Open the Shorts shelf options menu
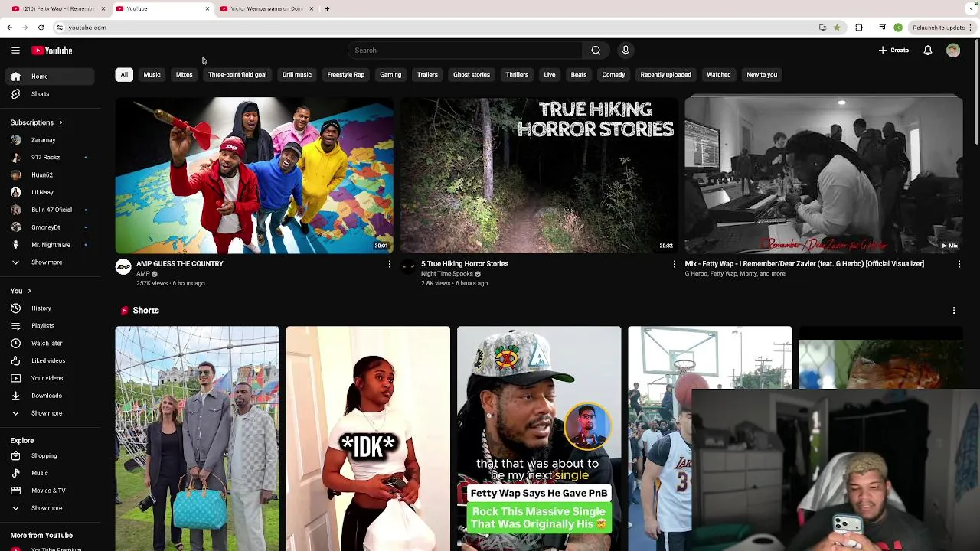 coord(954,311)
